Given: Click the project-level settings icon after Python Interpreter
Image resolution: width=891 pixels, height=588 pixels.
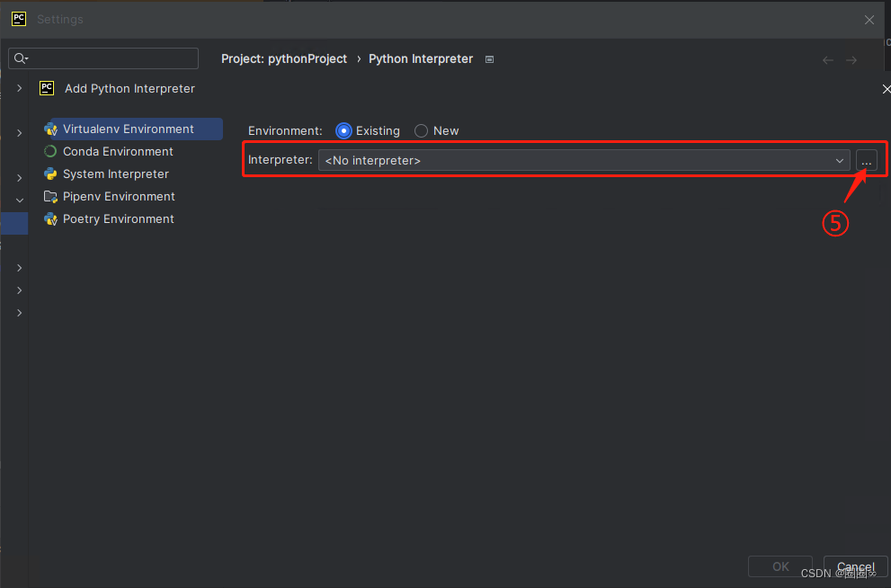Looking at the screenshot, I should pyautogui.click(x=489, y=59).
